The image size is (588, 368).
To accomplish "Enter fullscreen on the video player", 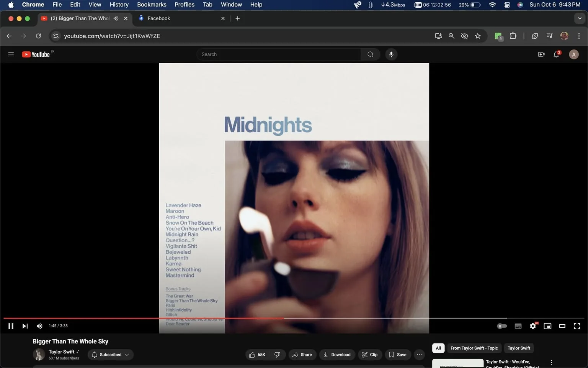I will [x=577, y=326].
